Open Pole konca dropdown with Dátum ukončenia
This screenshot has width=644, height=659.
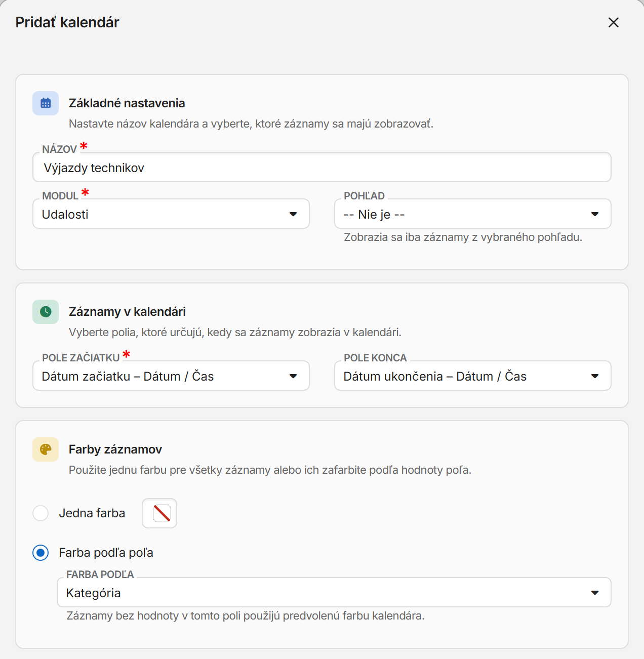coord(473,376)
